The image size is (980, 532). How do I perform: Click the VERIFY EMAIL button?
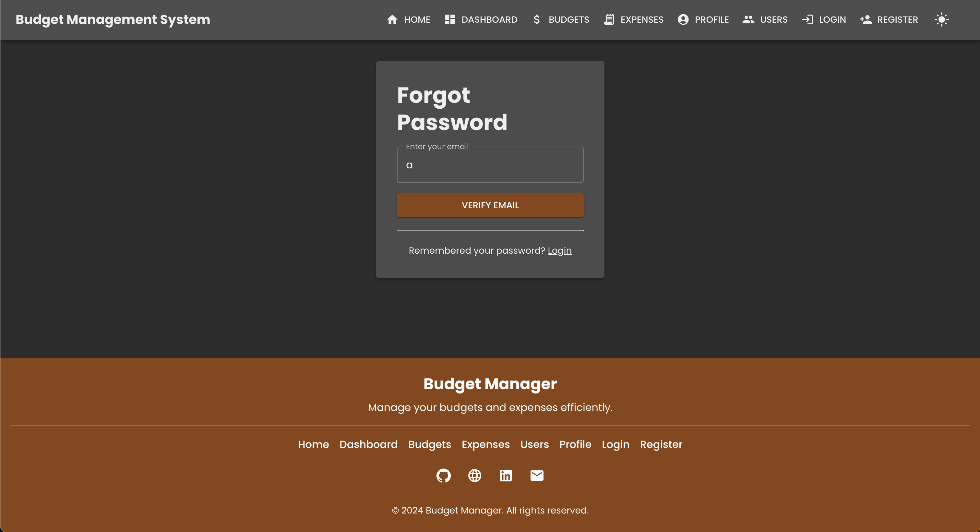click(x=490, y=205)
